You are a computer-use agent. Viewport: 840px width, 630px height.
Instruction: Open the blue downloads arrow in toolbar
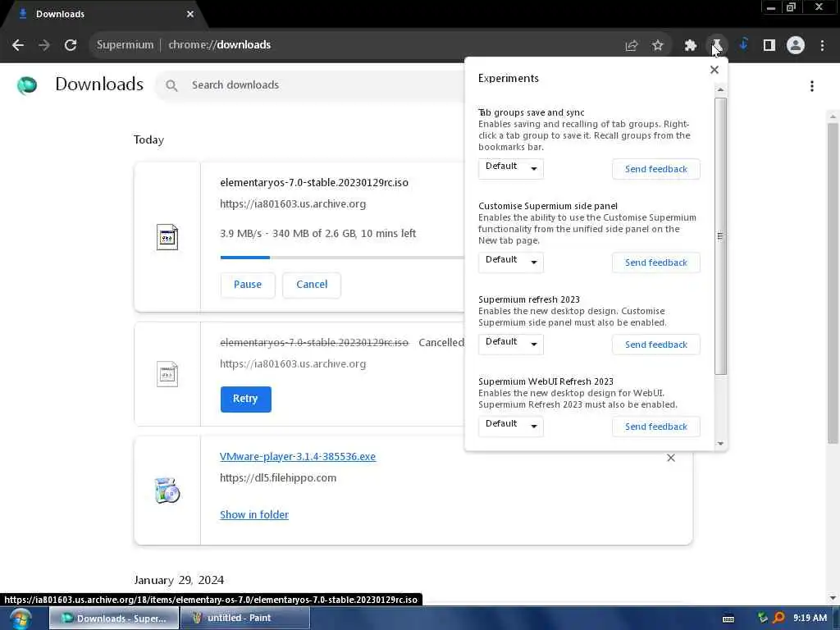(743, 44)
